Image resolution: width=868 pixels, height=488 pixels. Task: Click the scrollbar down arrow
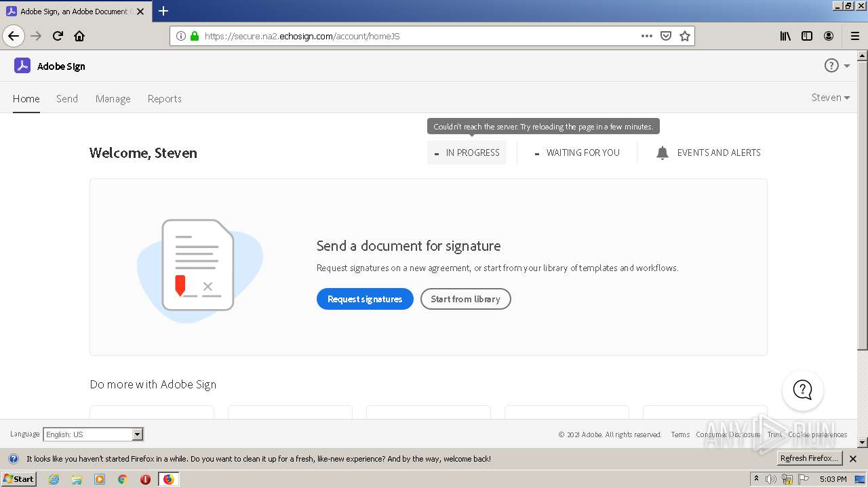pos(863,443)
